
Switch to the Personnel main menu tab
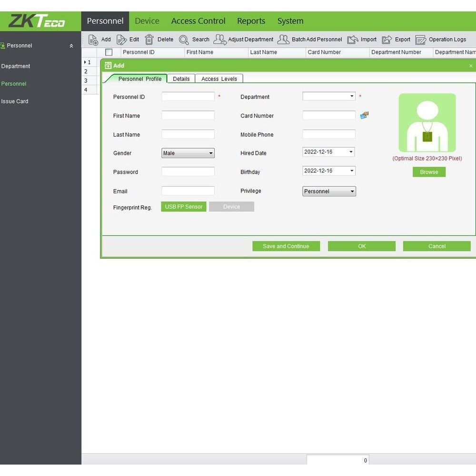105,21
